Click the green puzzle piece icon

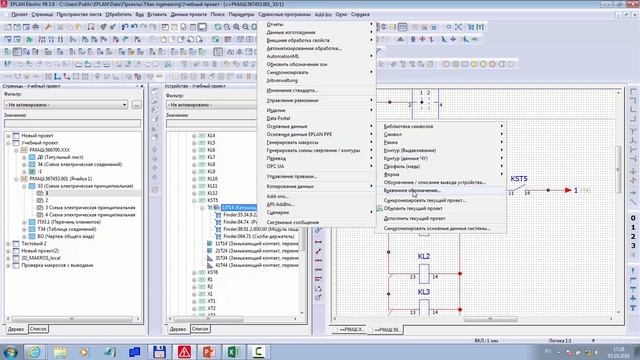pos(29,40)
